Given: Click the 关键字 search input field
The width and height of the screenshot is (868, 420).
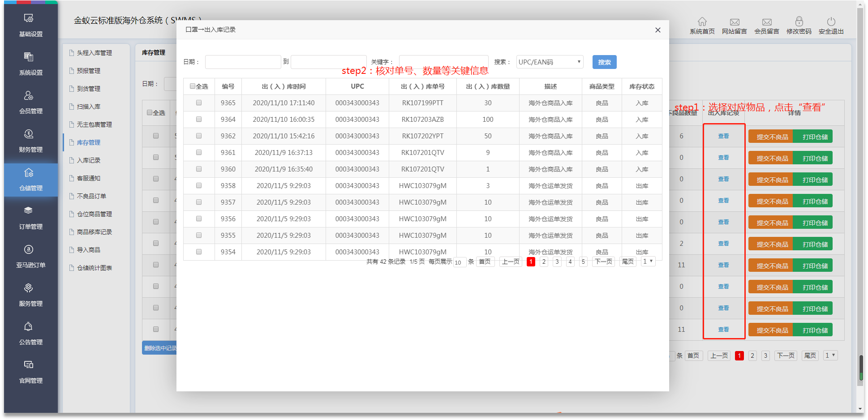Looking at the screenshot, I should [x=443, y=62].
